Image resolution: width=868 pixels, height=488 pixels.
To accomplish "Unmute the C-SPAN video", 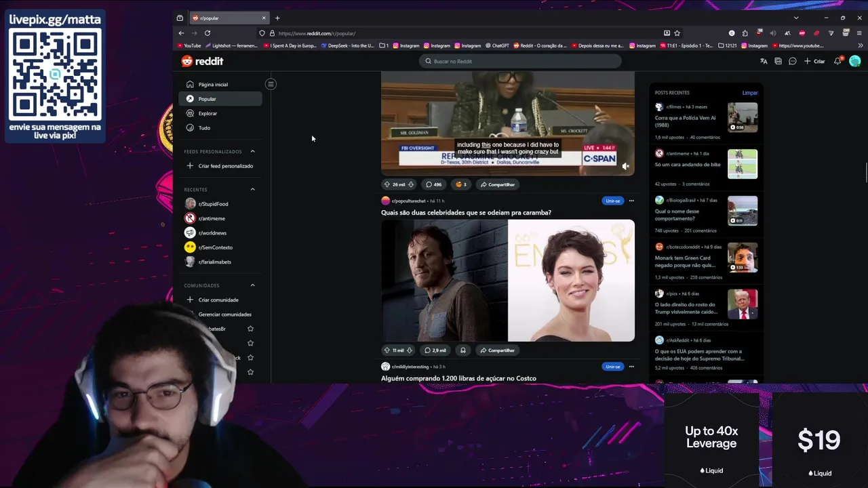I will (625, 166).
